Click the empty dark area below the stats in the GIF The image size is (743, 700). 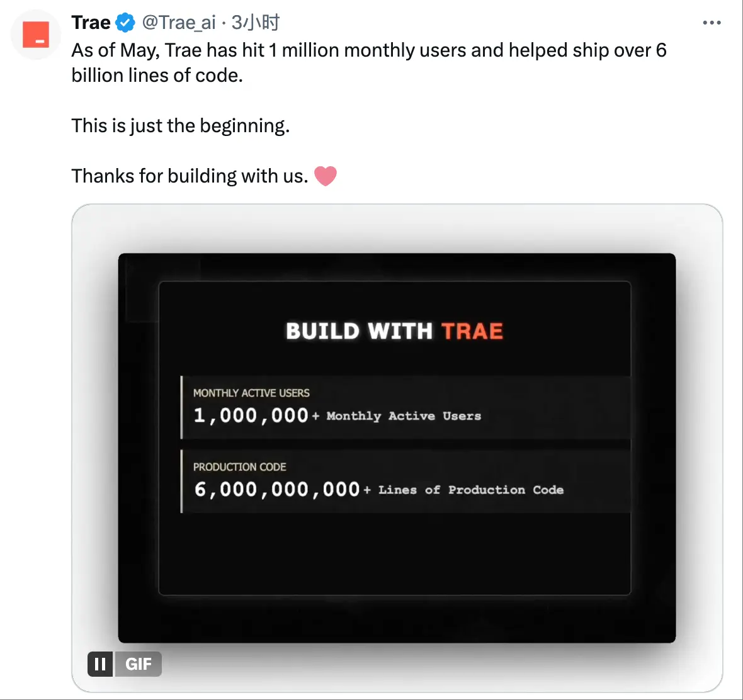click(x=394, y=554)
